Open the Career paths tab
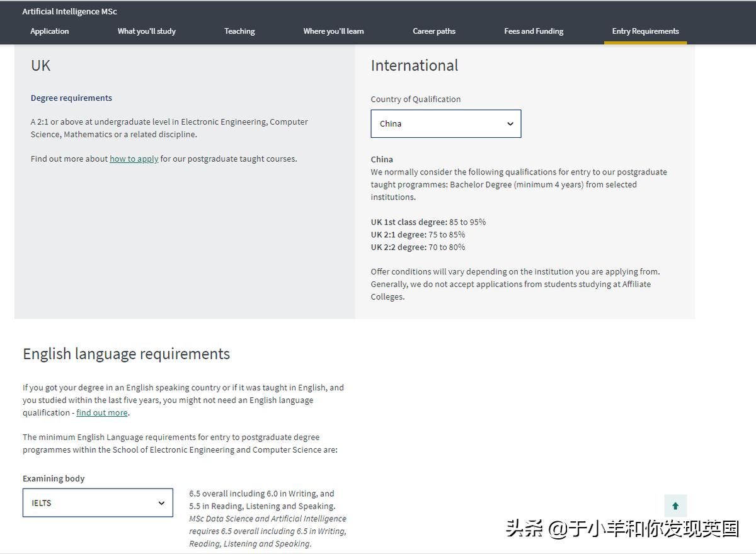756x554 pixels. [434, 31]
